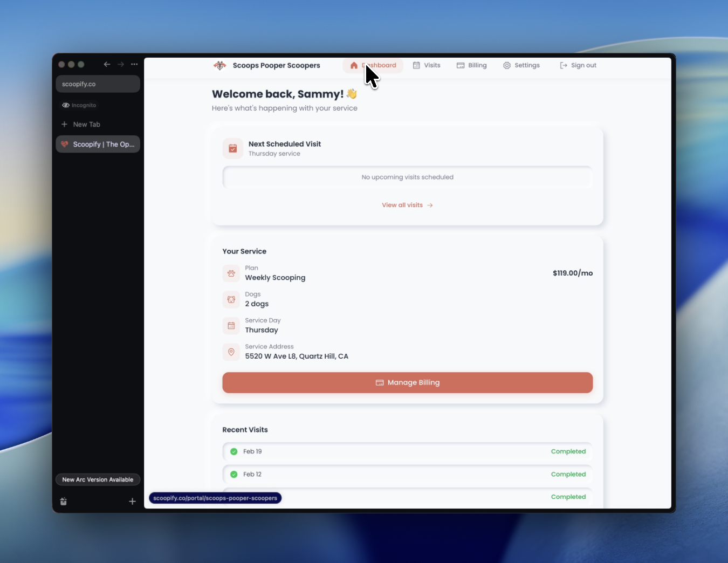Go to the Settings tab

click(521, 65)
